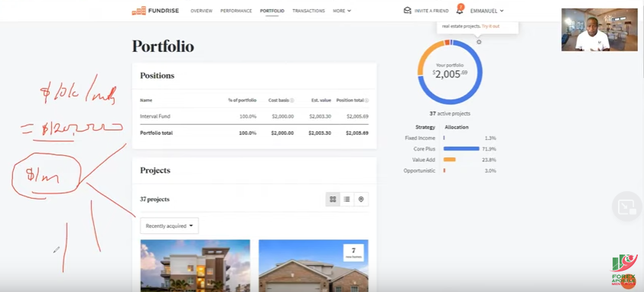Switch projects to grid view

[x=333, y=200]
